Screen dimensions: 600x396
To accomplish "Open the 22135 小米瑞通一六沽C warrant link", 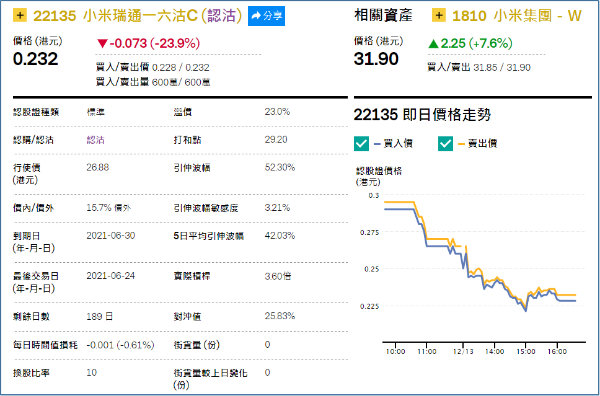I will (138, 16).
